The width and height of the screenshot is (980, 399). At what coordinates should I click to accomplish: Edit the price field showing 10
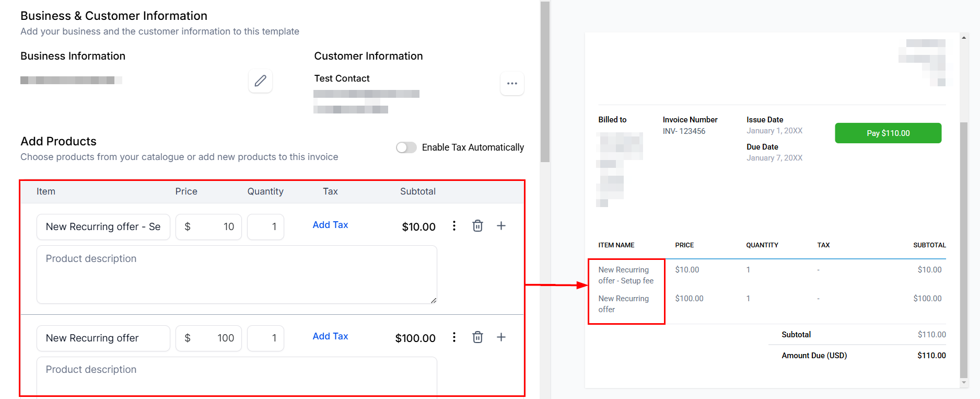[x=208, y=227]
